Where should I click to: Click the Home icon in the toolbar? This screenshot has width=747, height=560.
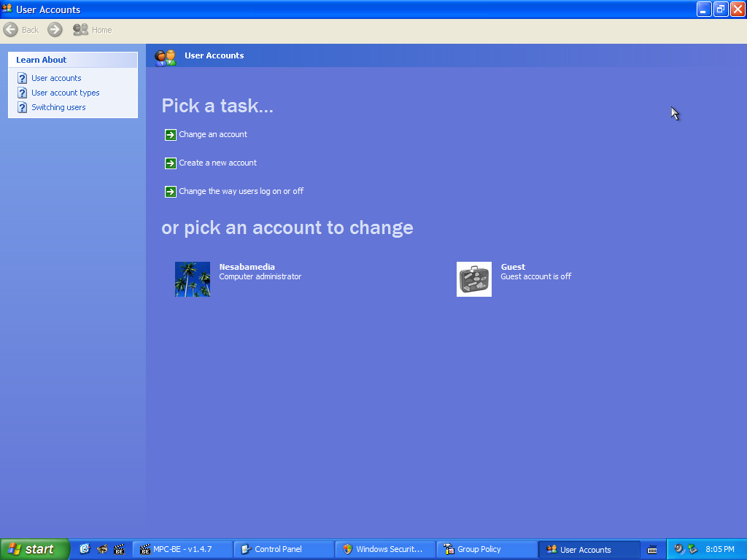coord(80,30)
